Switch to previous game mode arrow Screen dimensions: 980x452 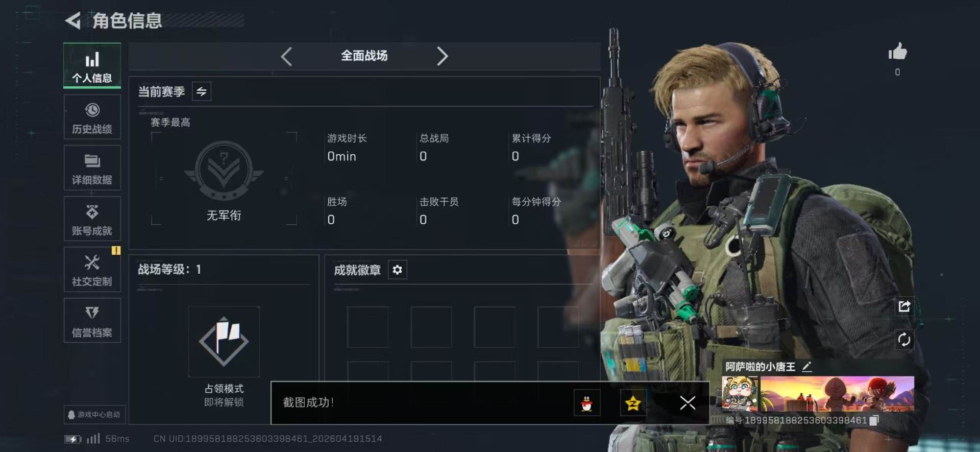pyautogui.click(x=286, y=56)
